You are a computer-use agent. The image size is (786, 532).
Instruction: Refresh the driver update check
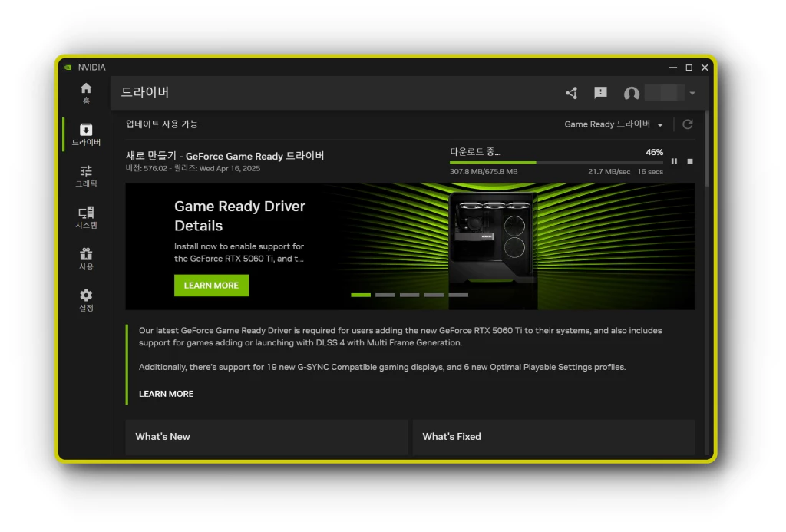688,124
